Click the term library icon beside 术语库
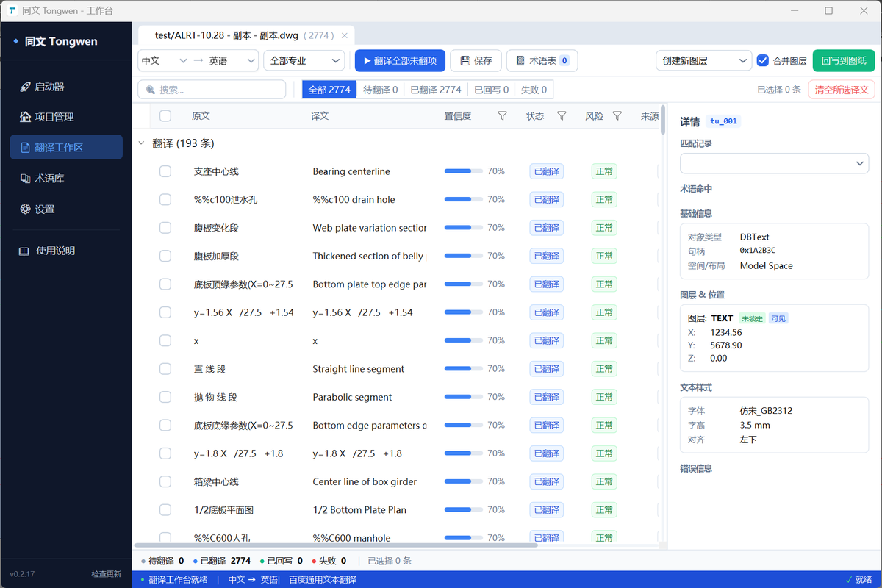This screenshot has height=588, width=882. click(25, 179)
